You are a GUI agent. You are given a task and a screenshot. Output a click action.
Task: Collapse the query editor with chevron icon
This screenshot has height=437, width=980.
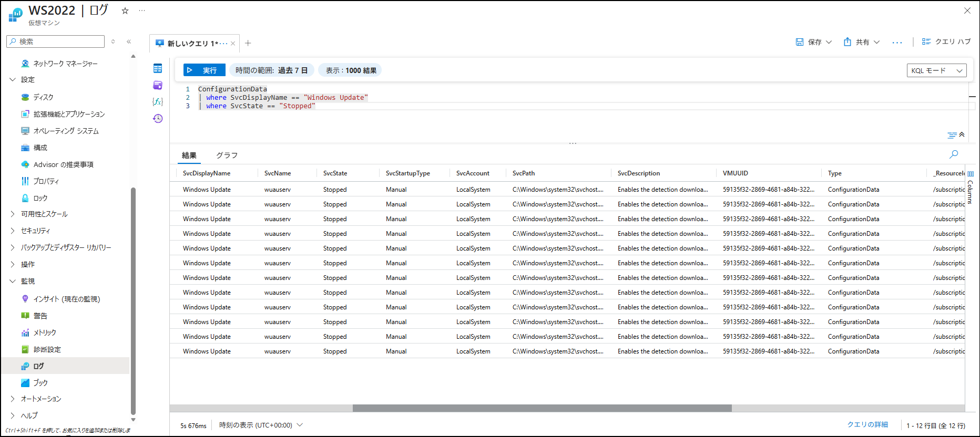pos(962,135)
